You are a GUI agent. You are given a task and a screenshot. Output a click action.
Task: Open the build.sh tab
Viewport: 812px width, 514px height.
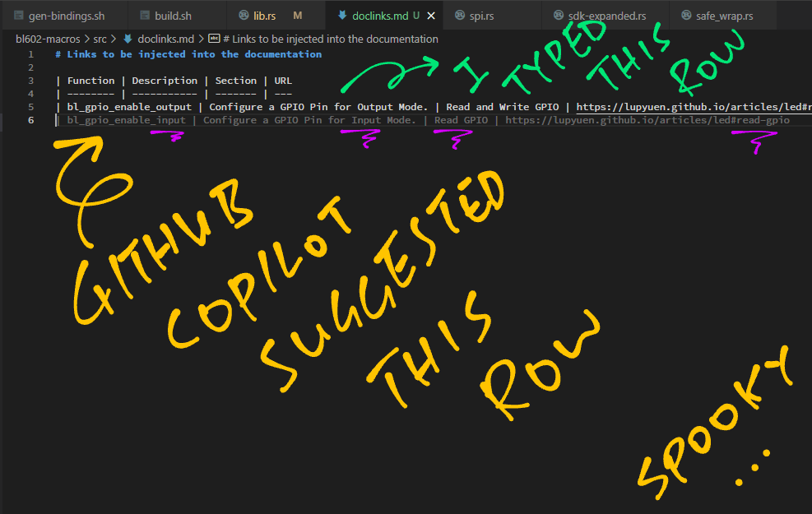tap(172, 16)
